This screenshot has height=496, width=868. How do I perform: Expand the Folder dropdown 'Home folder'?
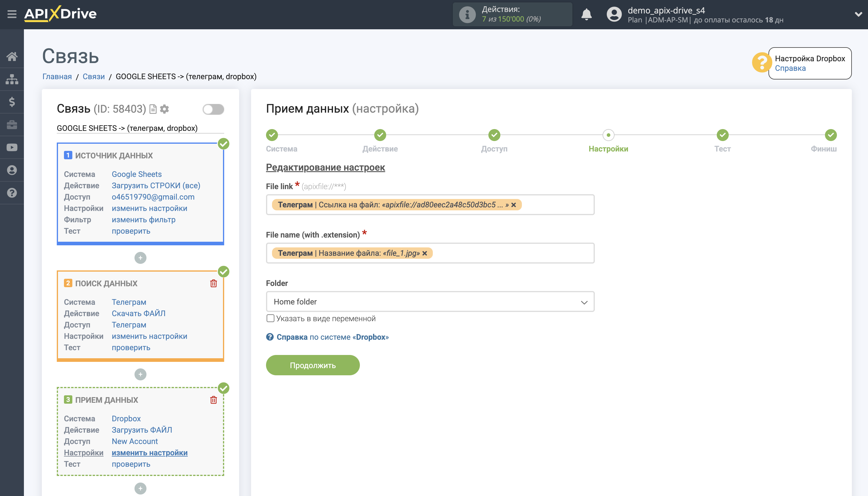[x=430, y=301]
